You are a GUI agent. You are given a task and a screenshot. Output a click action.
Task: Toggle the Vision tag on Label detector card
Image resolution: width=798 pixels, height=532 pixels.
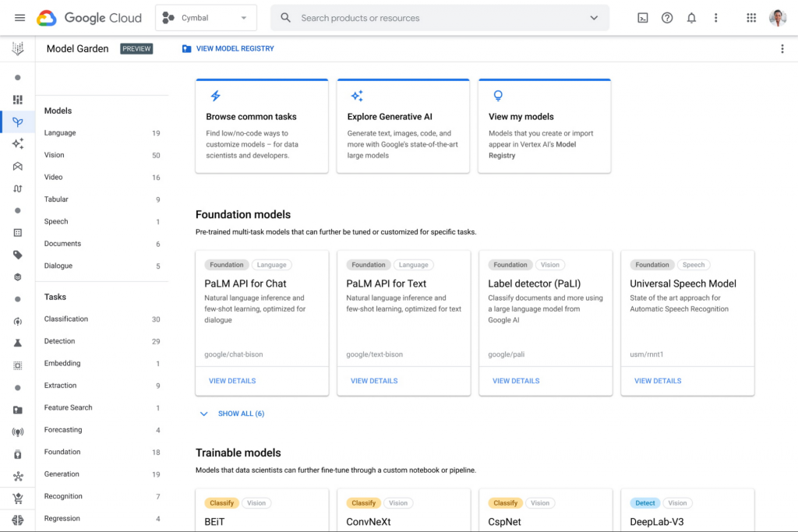coord(550,264)
